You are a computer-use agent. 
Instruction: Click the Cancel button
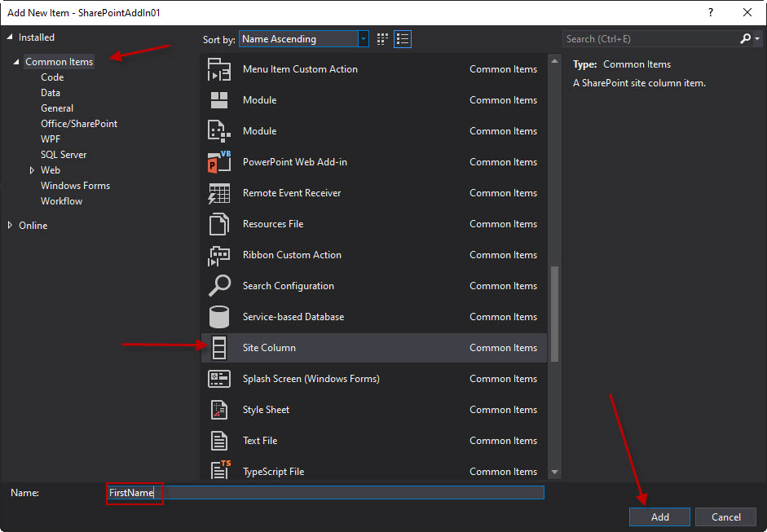click(x=726, y=517)
